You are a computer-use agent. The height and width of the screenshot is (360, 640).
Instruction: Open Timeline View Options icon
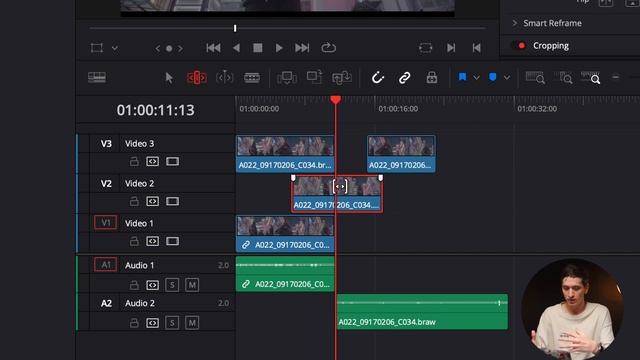point(97,78)
